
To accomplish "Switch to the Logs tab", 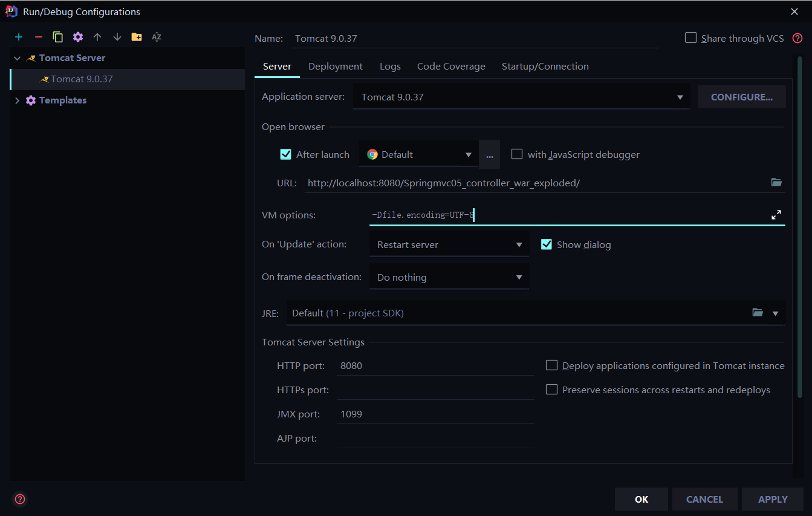I will 390,67.
